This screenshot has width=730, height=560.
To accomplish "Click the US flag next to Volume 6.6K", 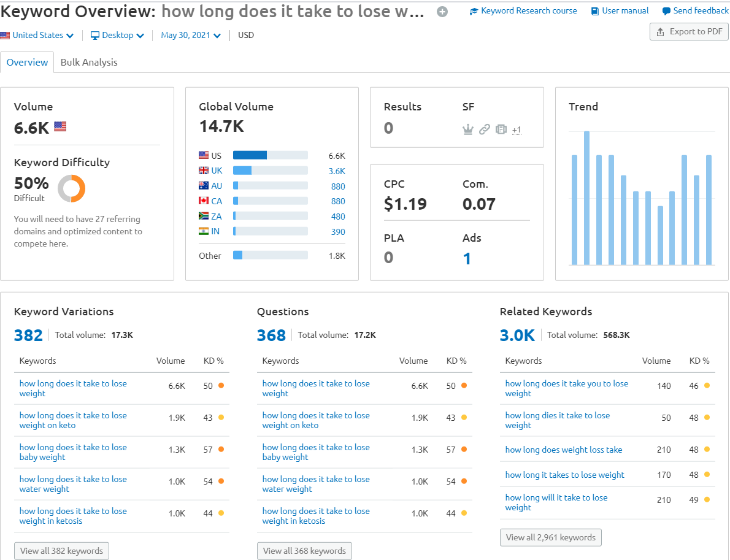I will point(60,126).
